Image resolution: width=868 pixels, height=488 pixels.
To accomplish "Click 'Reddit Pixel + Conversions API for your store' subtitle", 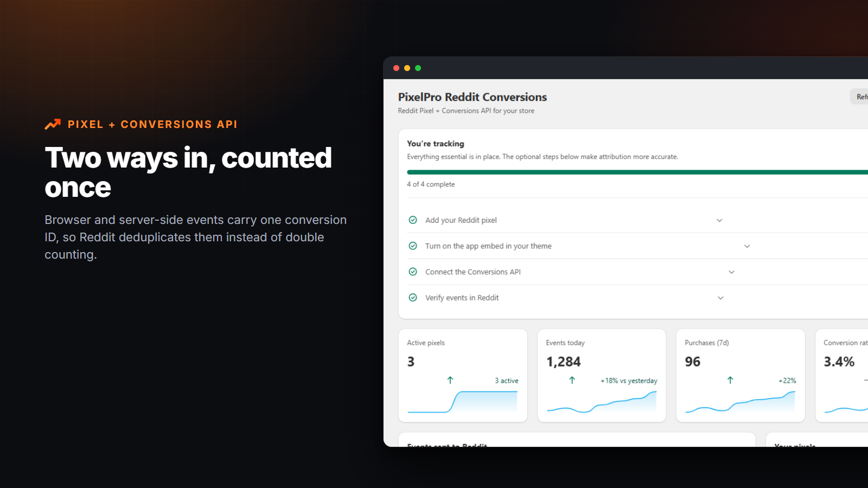I will 466,111.
